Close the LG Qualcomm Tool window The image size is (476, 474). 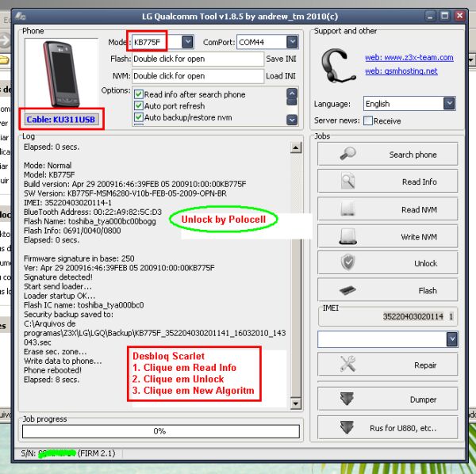point(459,16)
